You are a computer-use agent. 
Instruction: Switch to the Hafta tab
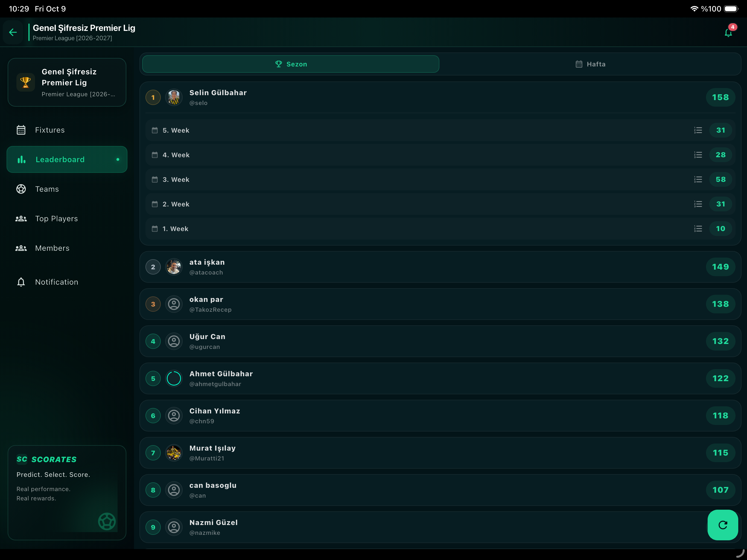tap(590, 64)
